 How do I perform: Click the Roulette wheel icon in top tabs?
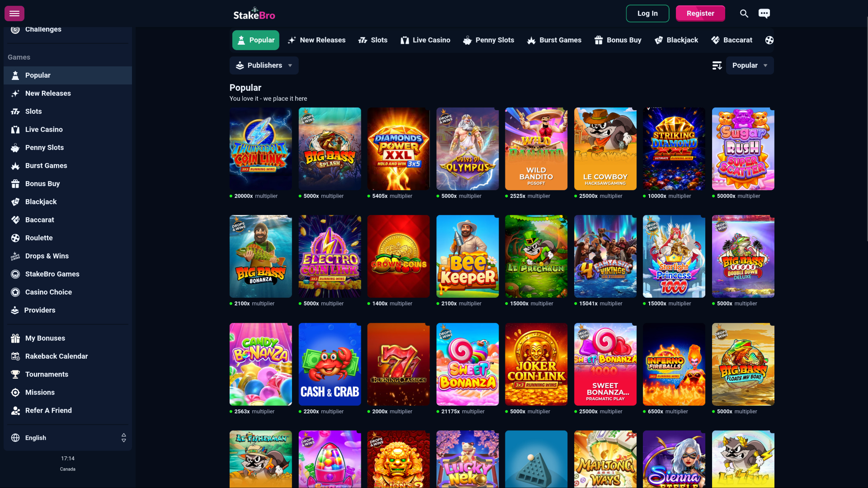(769, 40)
